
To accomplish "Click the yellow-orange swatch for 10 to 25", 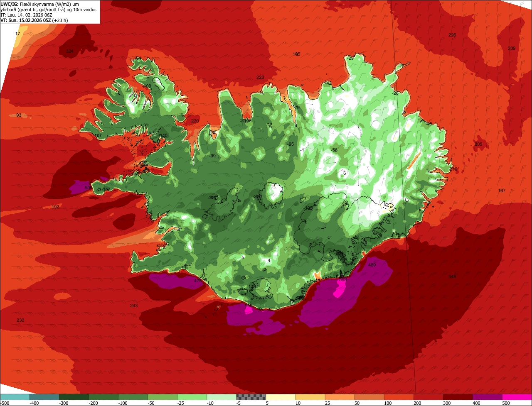I will (x=310, y=397).
